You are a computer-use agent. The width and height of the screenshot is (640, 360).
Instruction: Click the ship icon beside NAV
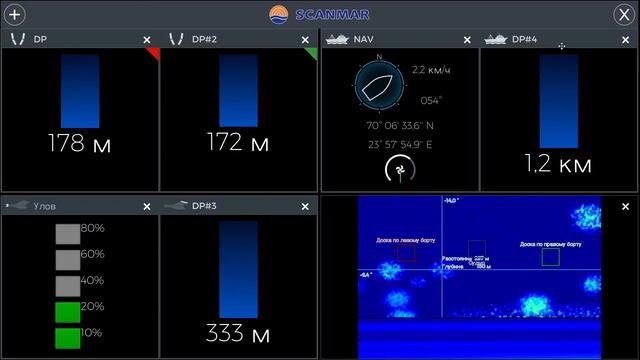click(337, 39)
